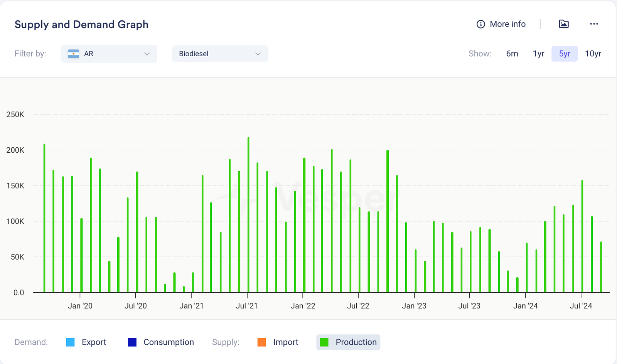Select the 1yr time range
This screenshot has width=617, height=364.
[538, 54]
